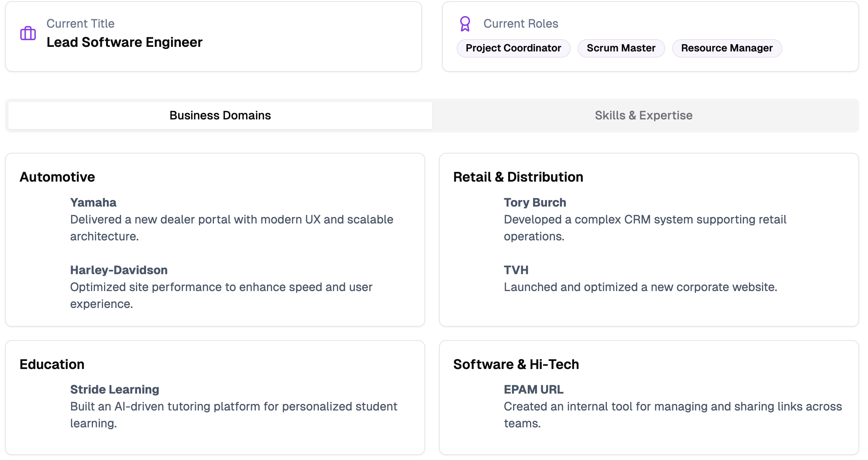The height and width of the screenshot is (460, 868).
Task: Open the EPAM URL project entry
Action: [533, 389]
